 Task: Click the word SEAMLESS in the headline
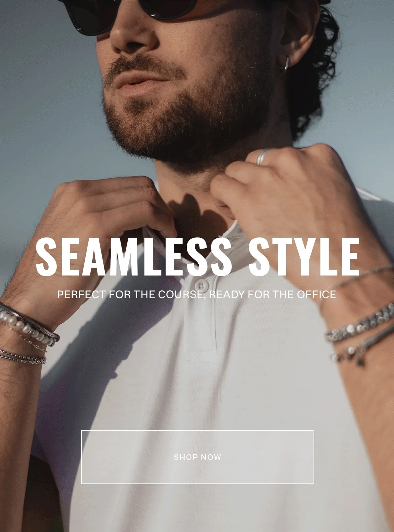(x=134, y=256)
